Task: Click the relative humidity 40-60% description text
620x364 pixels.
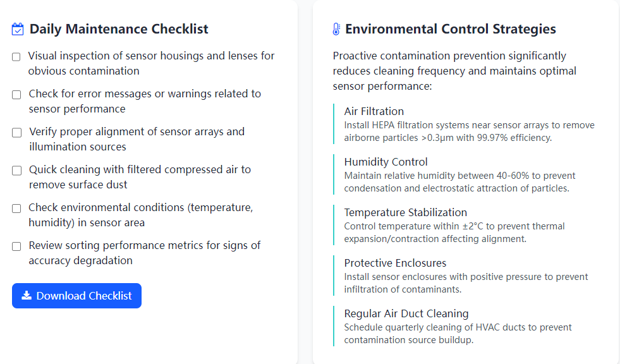Action: click(x=459, y=182)
